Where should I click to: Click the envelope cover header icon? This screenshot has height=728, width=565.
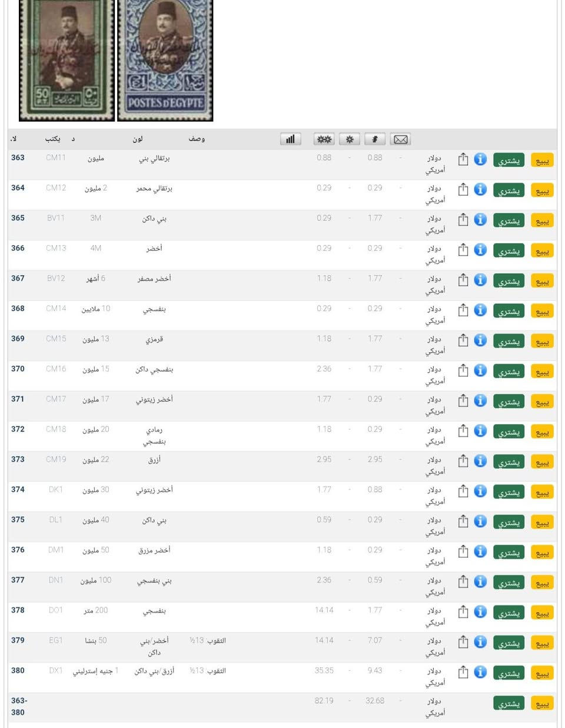400,139
